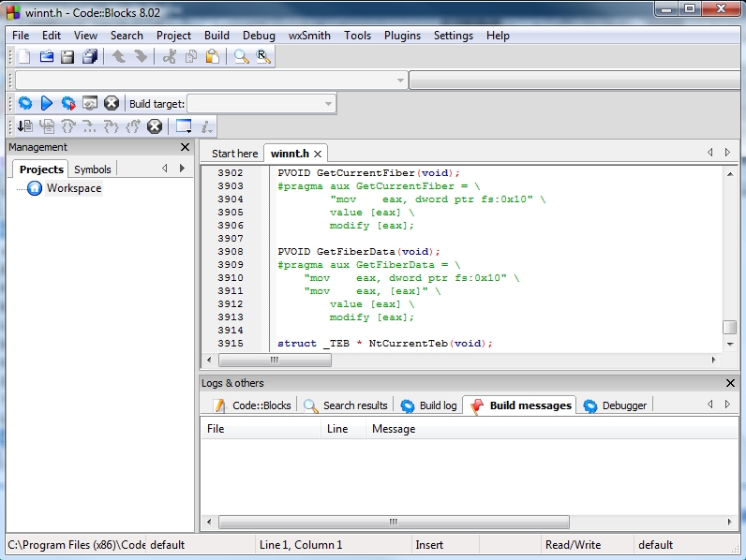Image resolution: width=746 pixels, height=560 pixels.
Task: Switch to the Start here tab
Action: click(234, 154)
